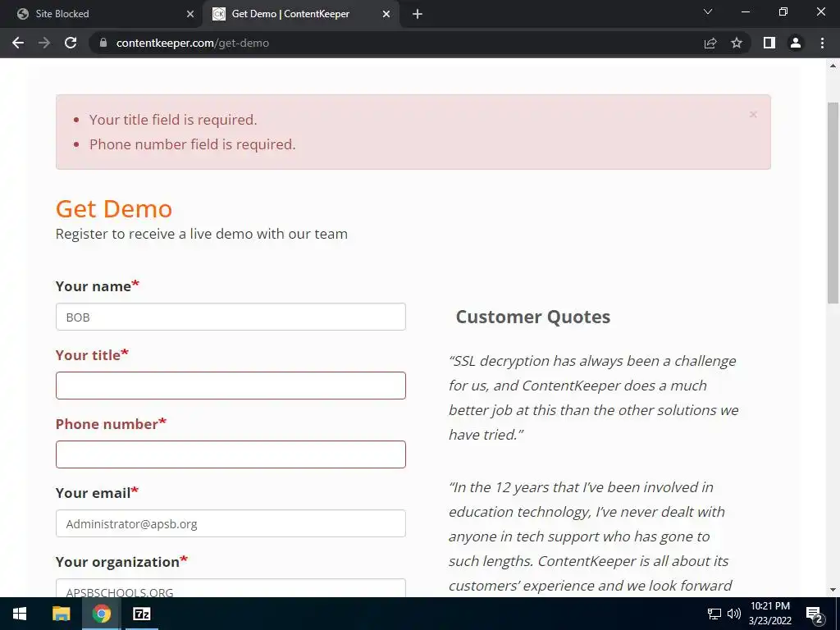Click the Your name label
Viewport: 840px width, 630px height.
pos(98,285)
